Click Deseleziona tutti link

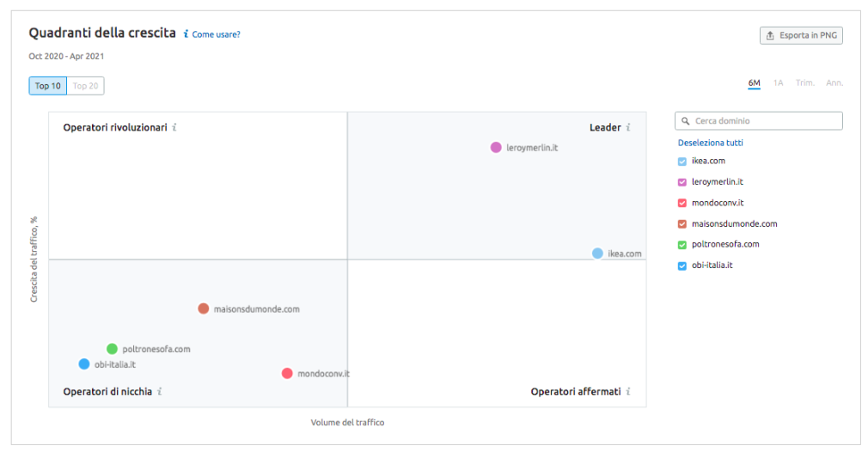tap(710, 143)
